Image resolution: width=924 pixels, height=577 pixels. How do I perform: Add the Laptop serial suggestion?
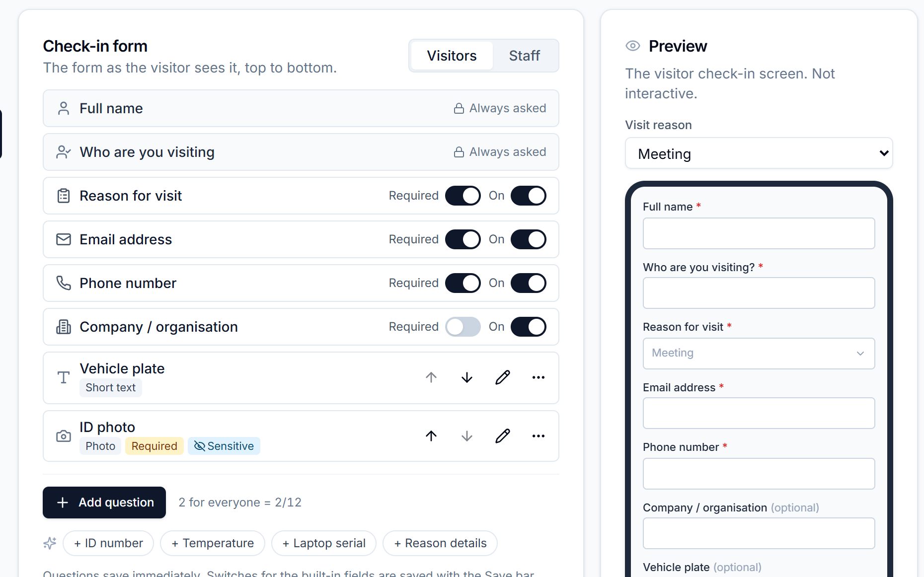click(x=324, y=543)
